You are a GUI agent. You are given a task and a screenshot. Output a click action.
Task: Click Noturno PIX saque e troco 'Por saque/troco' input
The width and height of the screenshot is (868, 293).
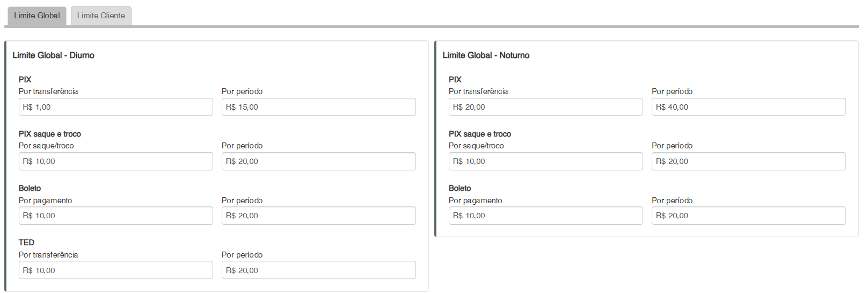545,161
